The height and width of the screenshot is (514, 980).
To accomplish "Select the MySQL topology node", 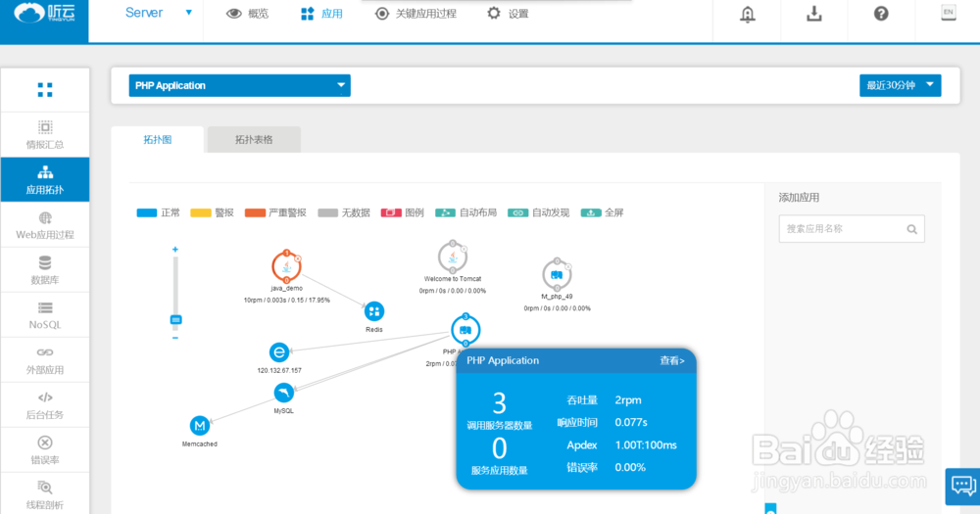I will click(284, 393).
